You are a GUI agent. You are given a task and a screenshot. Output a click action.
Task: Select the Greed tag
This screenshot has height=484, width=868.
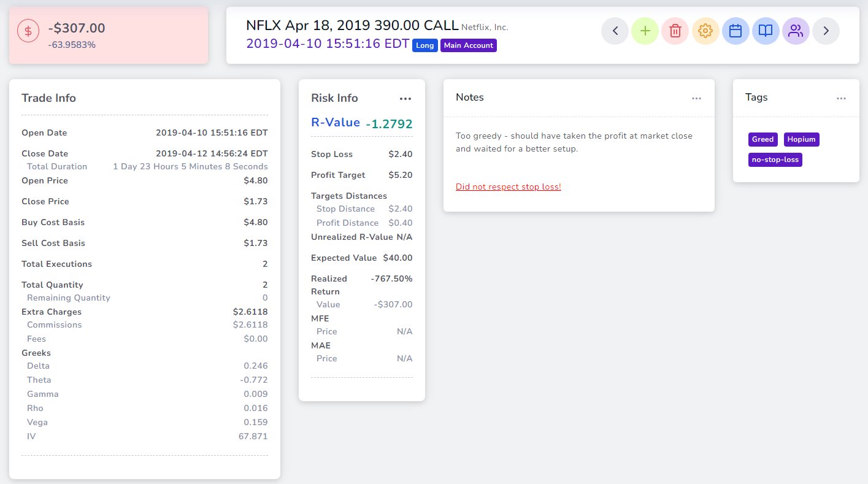(x=762, y=139)
